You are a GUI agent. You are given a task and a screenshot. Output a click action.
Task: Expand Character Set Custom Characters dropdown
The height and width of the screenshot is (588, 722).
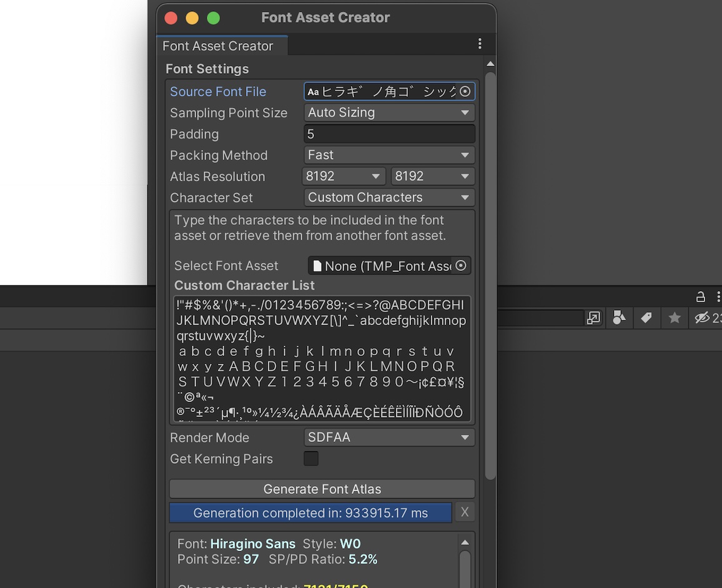tap(389, 197)
